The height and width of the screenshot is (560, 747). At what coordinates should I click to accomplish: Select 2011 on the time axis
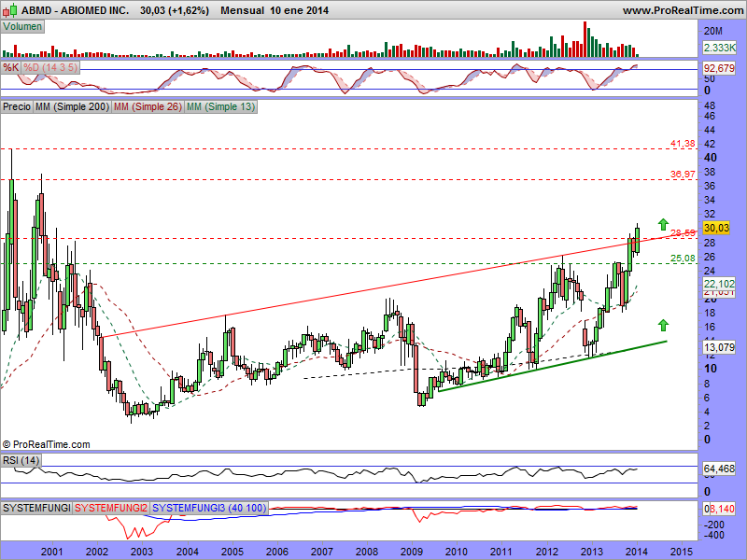[x=501, y=552]
